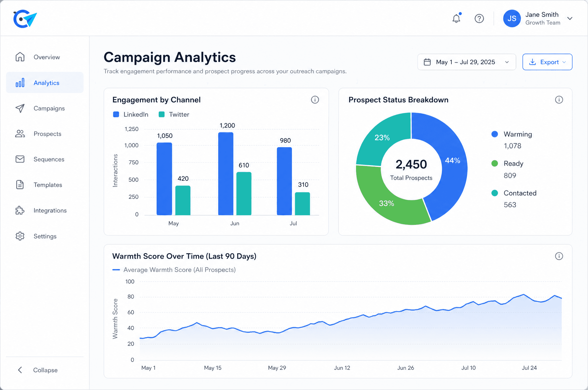Click the Jun LinkedIn bar labeled 1,200
The width and height of the screenshot is (588, 390).
[x=226, y=173]
